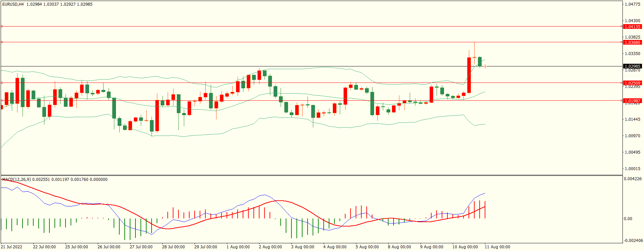Click the red 1.01987 price level tag

[x=632, y=101]
